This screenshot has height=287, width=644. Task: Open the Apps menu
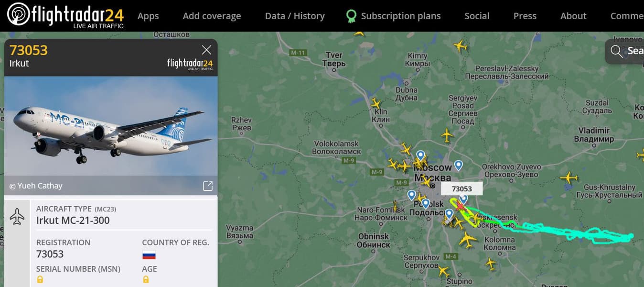(148, 16)
